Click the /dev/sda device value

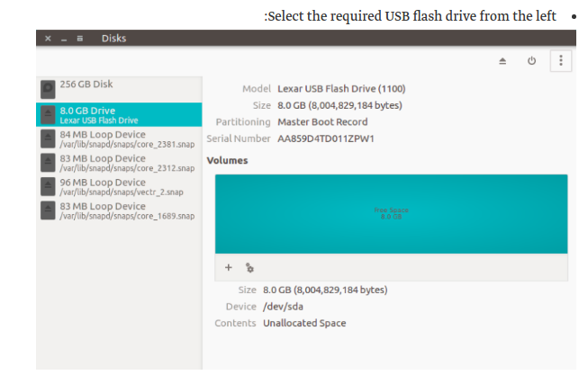tap(283, 307)
